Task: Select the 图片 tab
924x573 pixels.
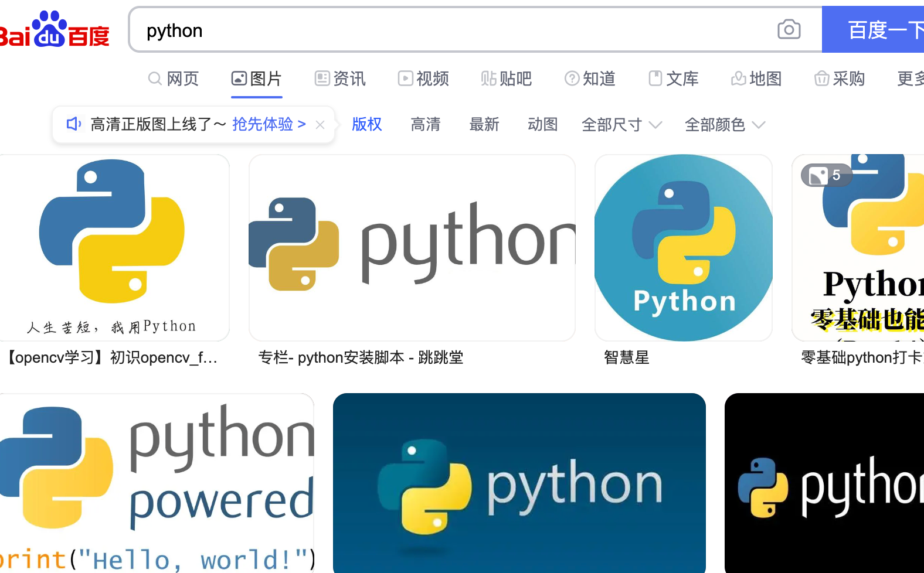Action: click(257, 79)
